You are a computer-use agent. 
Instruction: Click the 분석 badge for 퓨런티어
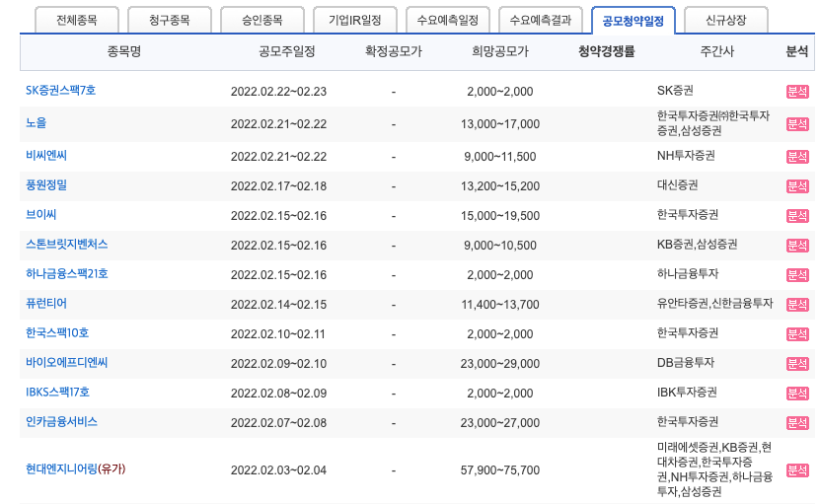[797, 305]
